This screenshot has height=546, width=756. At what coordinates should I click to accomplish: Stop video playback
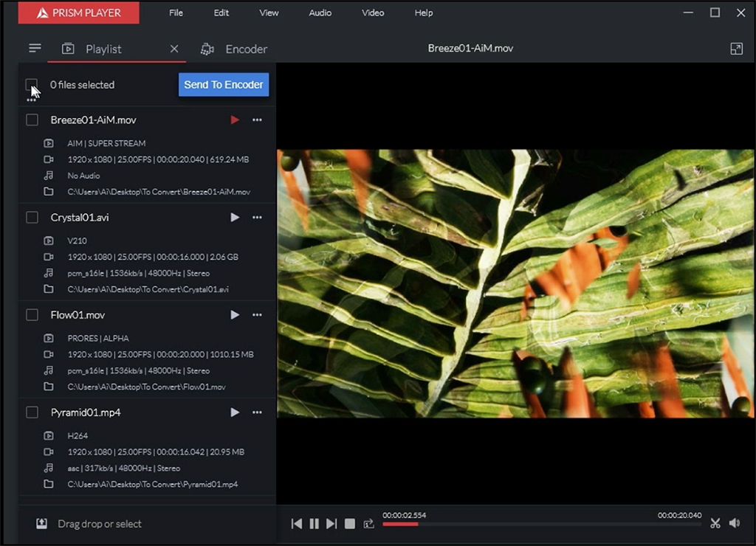[x=350, y=524]
